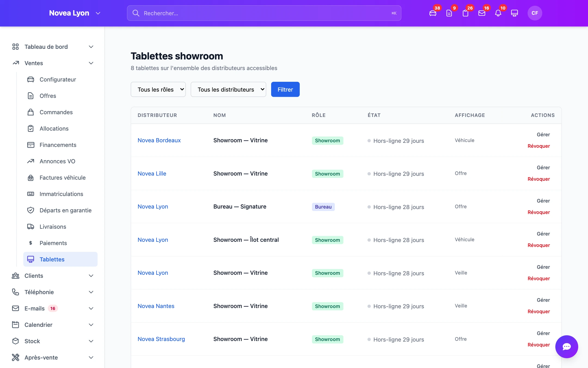Click Gérer for the Novea Bordeaux tablet
The height and width of the screenshot is (368, 588).
click(543, 135)
